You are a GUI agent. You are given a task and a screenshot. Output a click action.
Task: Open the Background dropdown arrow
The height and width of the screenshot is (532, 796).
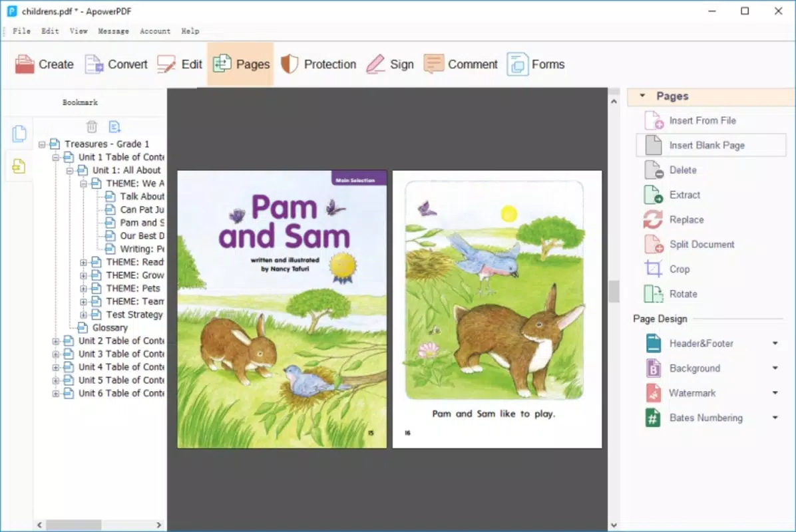(775, 368)
